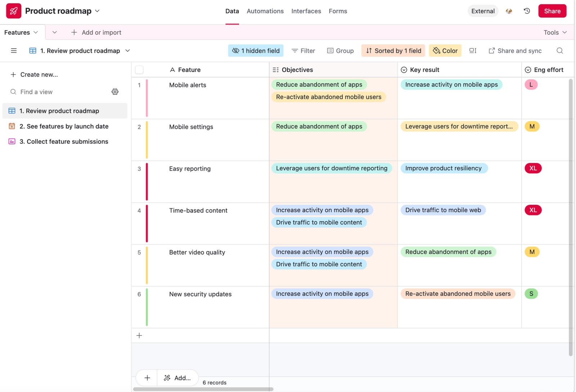
Task: Switch to the Data tab
Action: click(232, 11)
